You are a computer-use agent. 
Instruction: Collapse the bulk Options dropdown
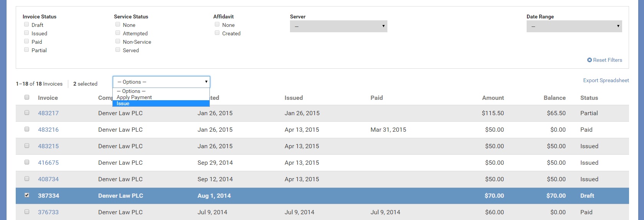click(x=161, y=82)
